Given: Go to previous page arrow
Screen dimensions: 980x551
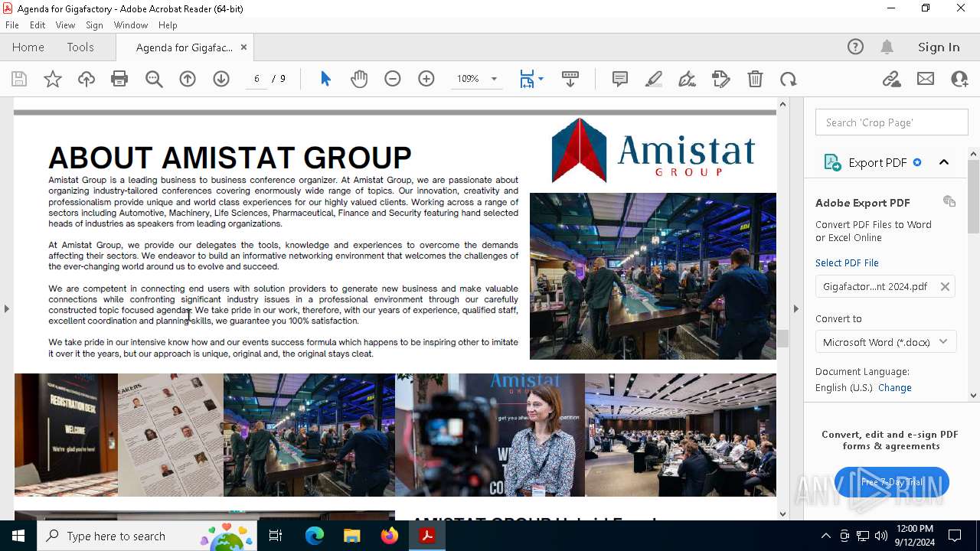Looking at the screenshot, I should [x=188, y=79].
